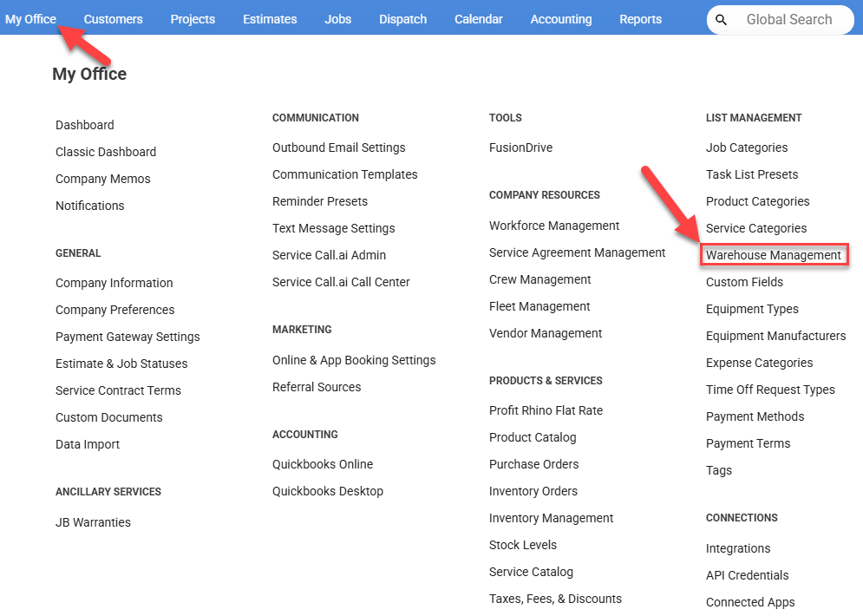Open Notifications page
The image size is (863, 616).
[89, 206]
